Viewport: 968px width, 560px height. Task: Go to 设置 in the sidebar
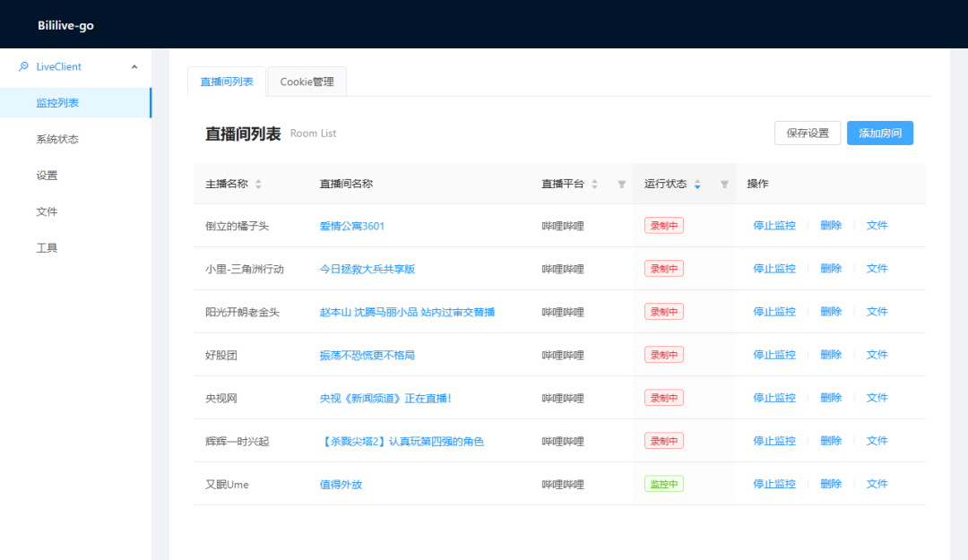[47, 176]
